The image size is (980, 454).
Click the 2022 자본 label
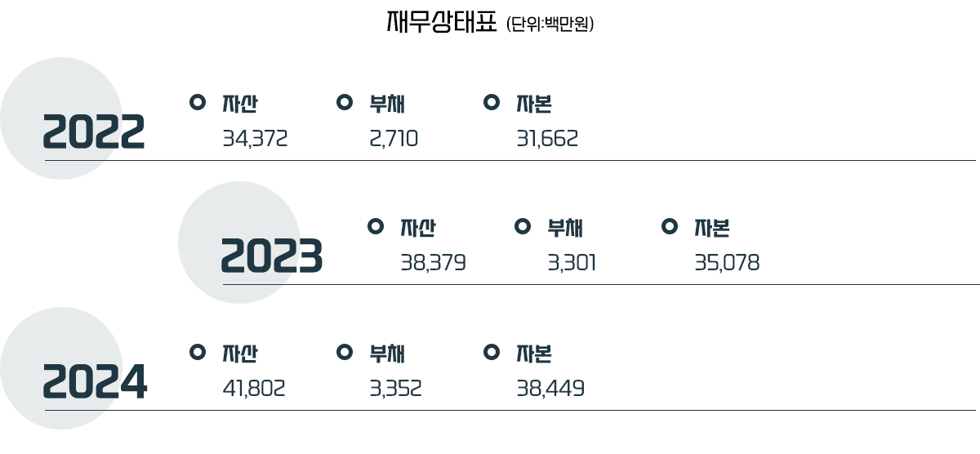click(x=535, y=104)
